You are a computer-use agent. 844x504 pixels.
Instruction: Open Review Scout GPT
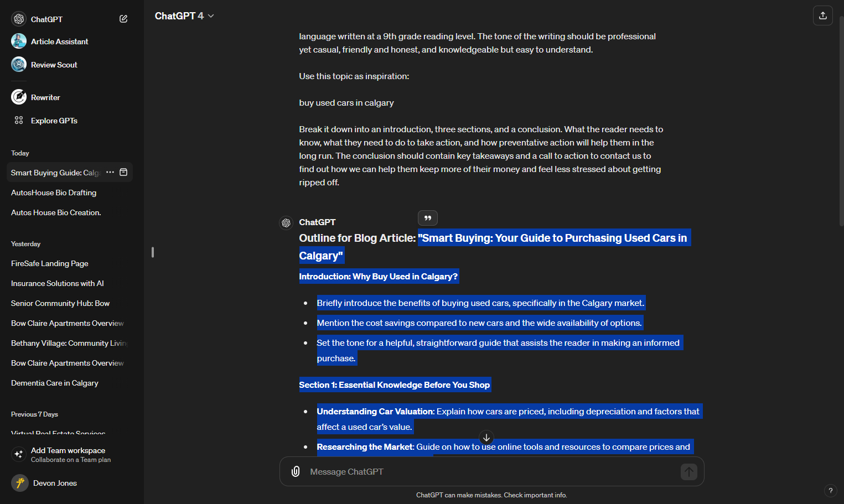point(54,65)
